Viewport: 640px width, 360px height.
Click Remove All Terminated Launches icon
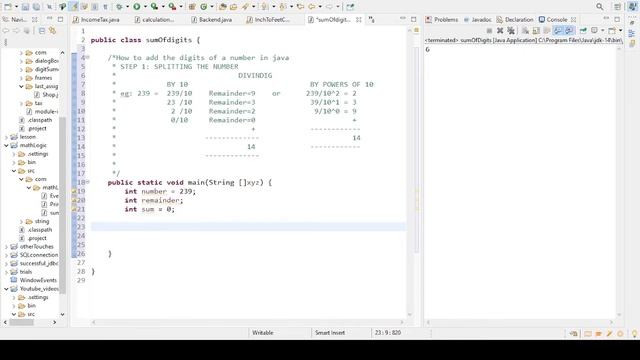pyautogui.click(x=511, y=30)
